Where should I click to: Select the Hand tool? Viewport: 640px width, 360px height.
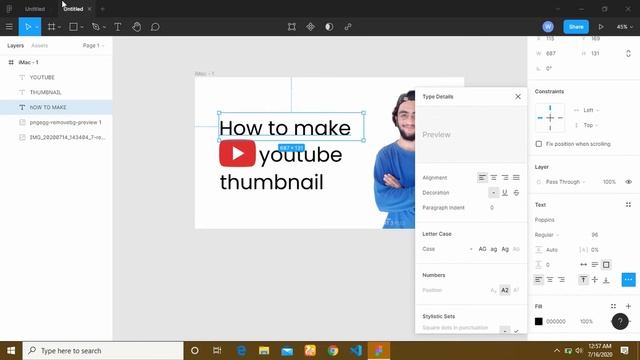click(x=136, y=27)
